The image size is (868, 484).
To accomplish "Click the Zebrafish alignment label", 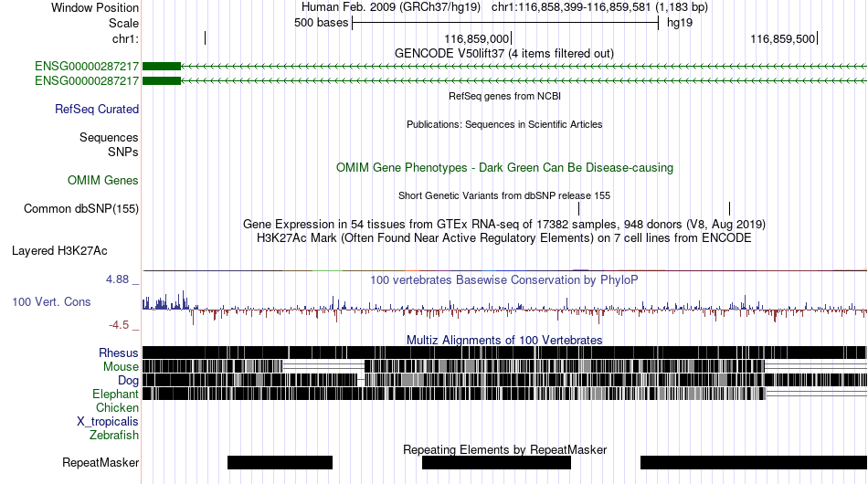I will coord(114,436).
